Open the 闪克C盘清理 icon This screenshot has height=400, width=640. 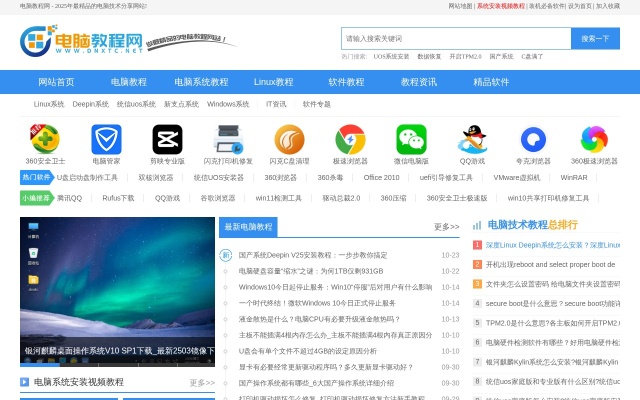coord(289,139)
